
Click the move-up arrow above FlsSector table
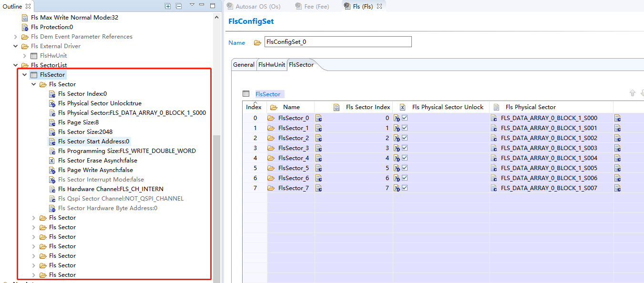point(633,93)
